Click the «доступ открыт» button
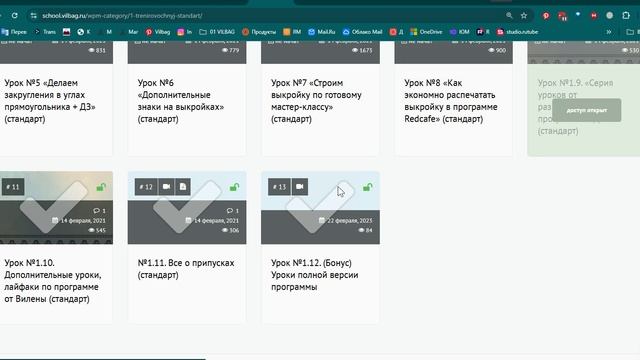Viewport: 640px width, 360px height. click(587, 110)
